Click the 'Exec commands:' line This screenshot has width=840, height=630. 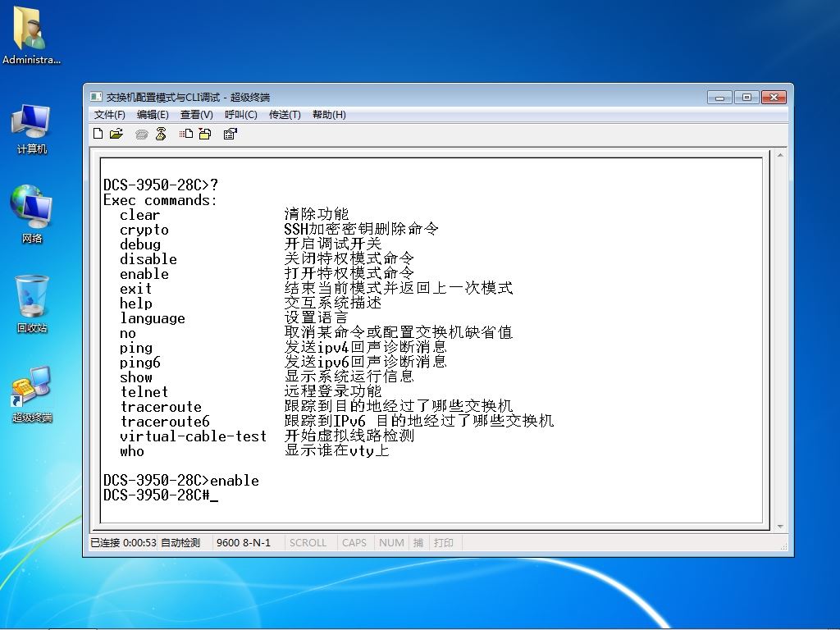tap(160, 200)
